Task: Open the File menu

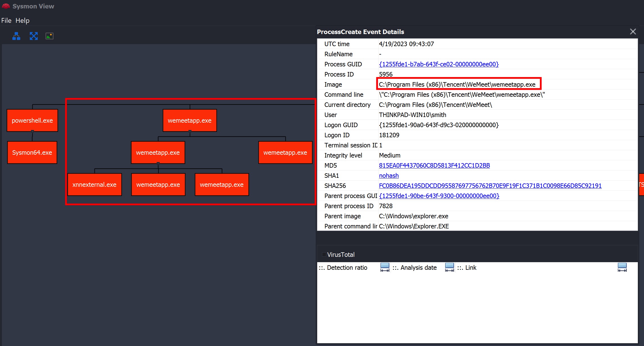Action: [x=6, y=21]
